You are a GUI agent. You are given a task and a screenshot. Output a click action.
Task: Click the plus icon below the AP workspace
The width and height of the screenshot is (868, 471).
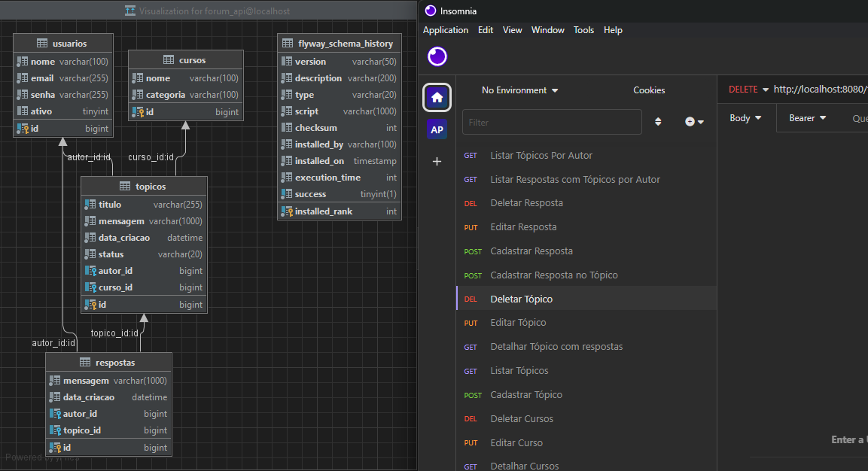(437, 160)
